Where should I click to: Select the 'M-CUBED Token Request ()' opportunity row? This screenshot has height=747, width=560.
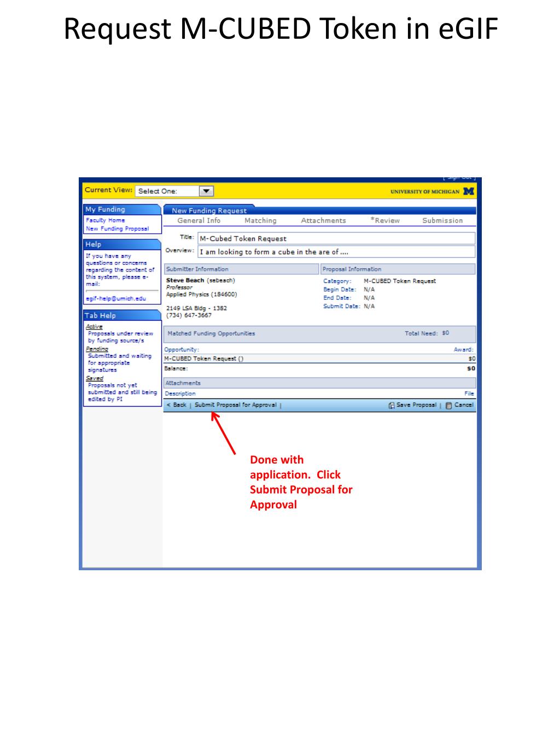click(x=320, y=358)
